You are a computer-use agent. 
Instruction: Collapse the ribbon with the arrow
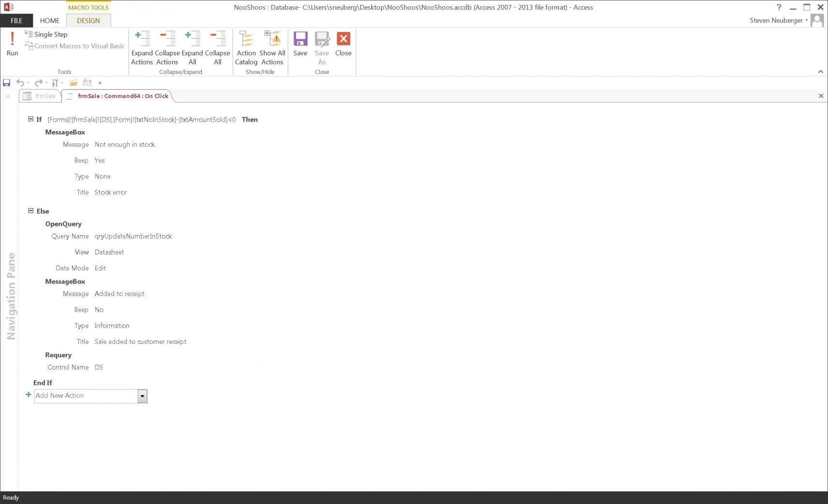click(821, 72)
